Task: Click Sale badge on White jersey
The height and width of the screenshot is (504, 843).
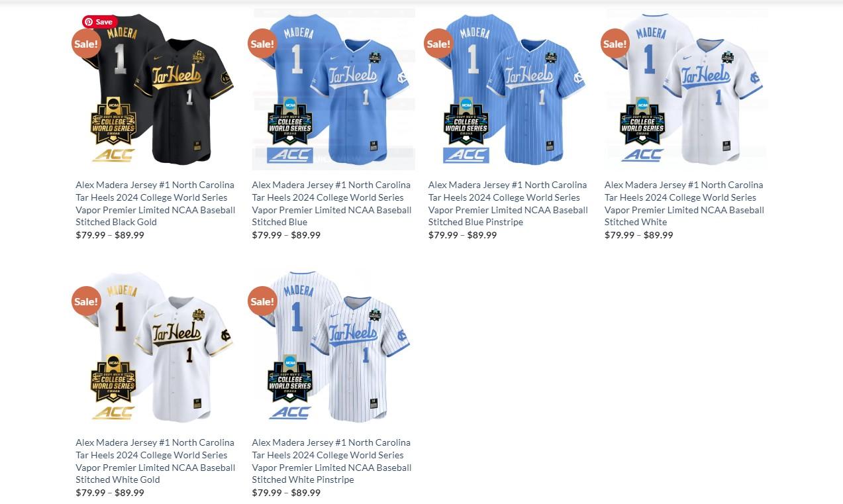Action: pos(615,44)
